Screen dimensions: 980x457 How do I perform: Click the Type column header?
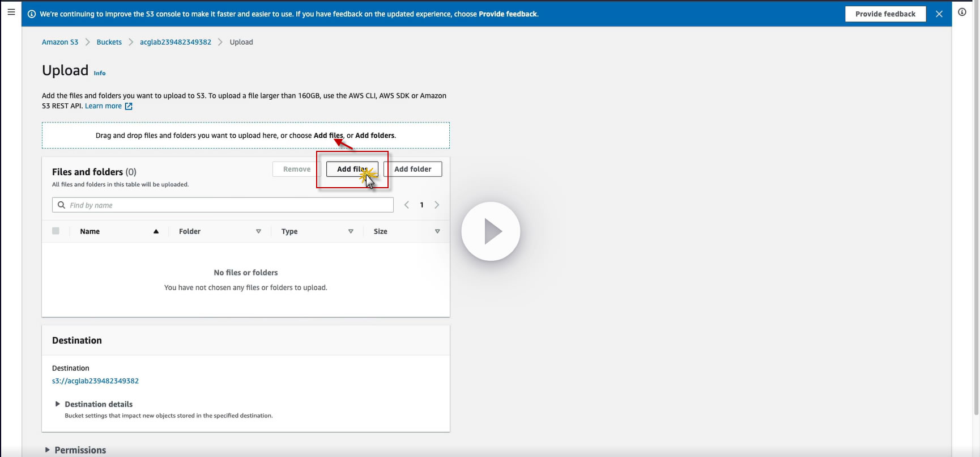(x=289, y=231)
